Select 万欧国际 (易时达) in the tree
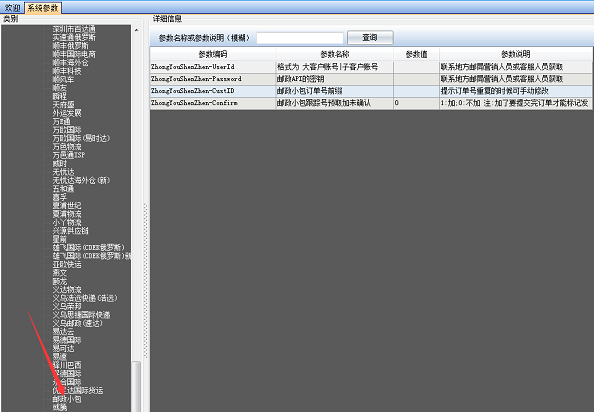 (x=81, y=138)
